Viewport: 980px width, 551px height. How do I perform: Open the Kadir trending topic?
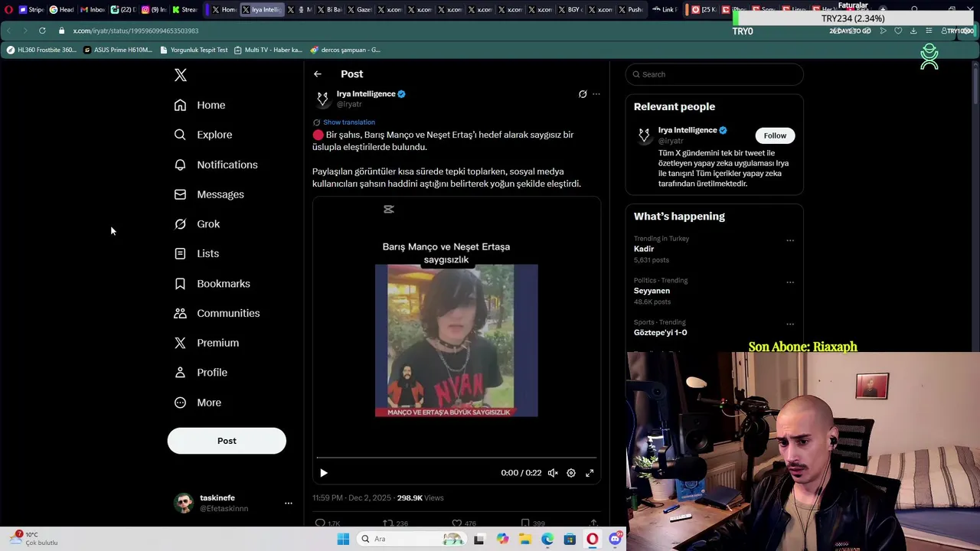[644, 249]
